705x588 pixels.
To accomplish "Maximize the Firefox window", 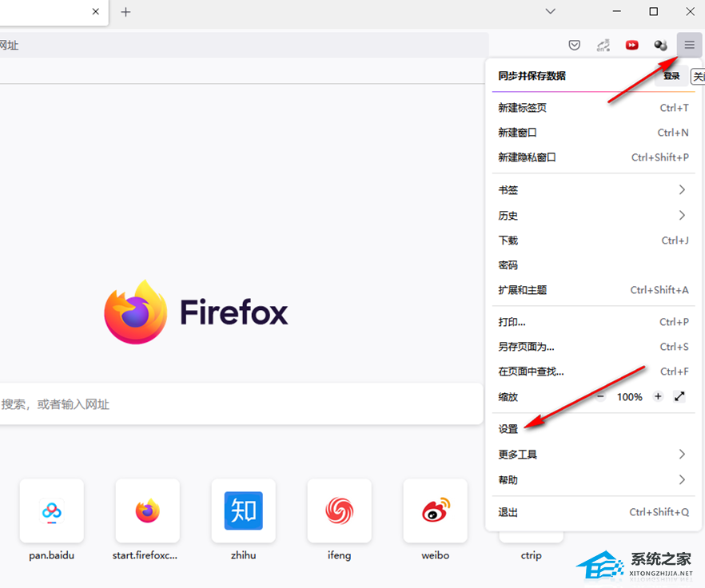I will coord(654,12).
